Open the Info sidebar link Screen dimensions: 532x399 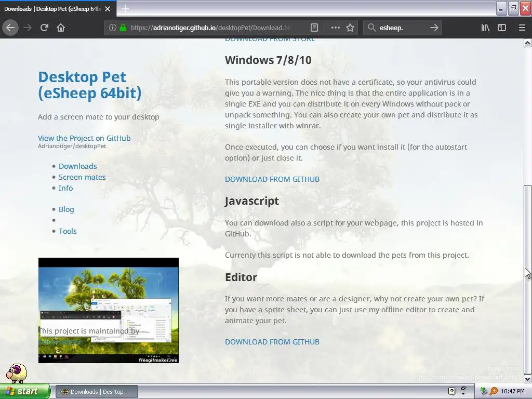coord(65,188)
